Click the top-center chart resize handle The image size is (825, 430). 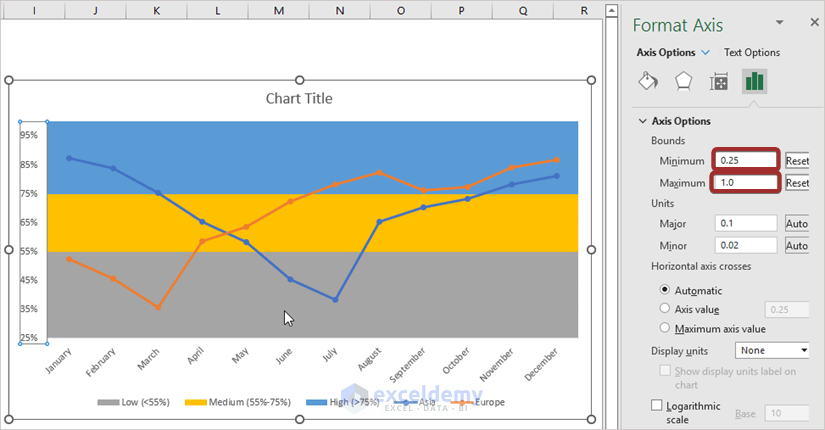coord(299,80)
